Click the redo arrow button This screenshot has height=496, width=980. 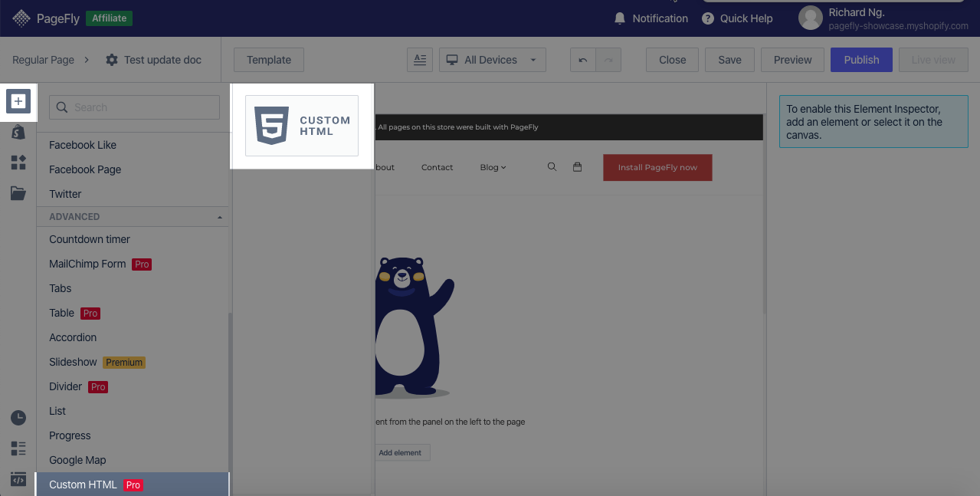609,60
